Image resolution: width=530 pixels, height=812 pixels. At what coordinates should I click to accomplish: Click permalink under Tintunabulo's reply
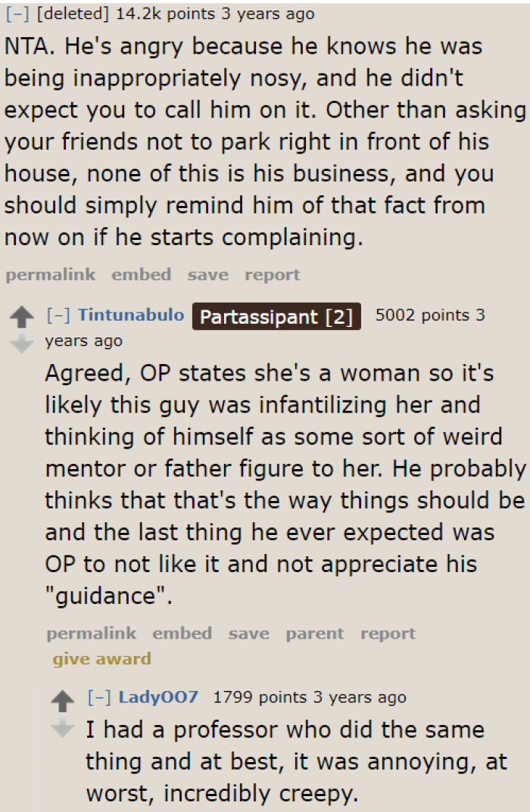91,633
